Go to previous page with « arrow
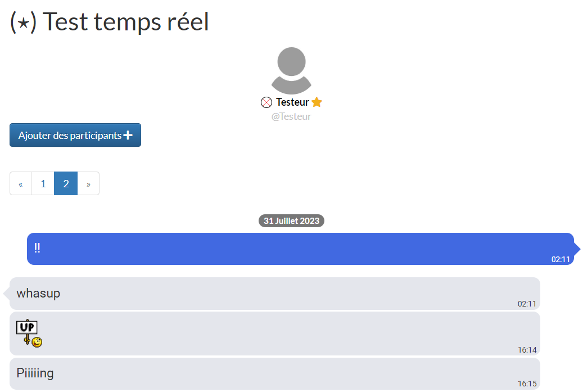The width and height of the screenshot is (583, 392). pyautogui.click(x=20, y=183)
